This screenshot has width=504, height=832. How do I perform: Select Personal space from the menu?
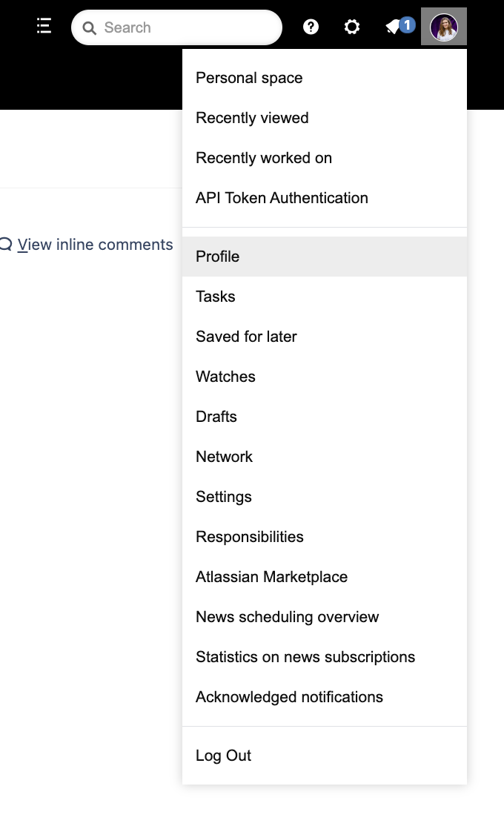pyautogui.click(x=325, y=78)
